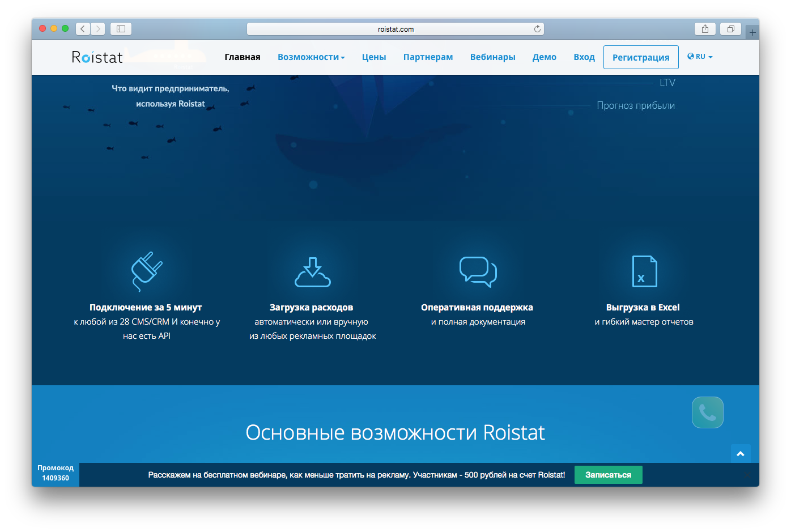
Task: Open the Вебинары page
Action: click(493, 57)
